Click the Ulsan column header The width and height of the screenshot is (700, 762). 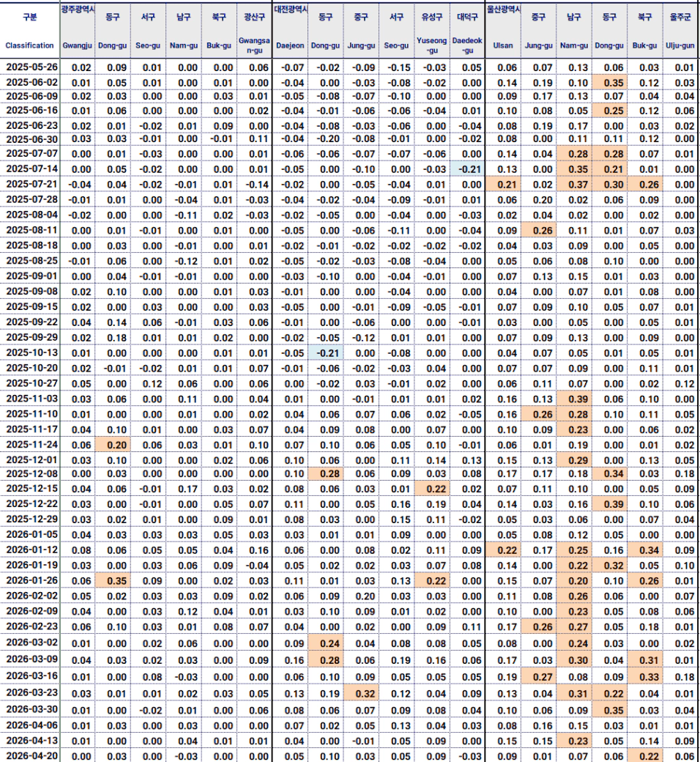pyautogui.click(x=503, y=45)
